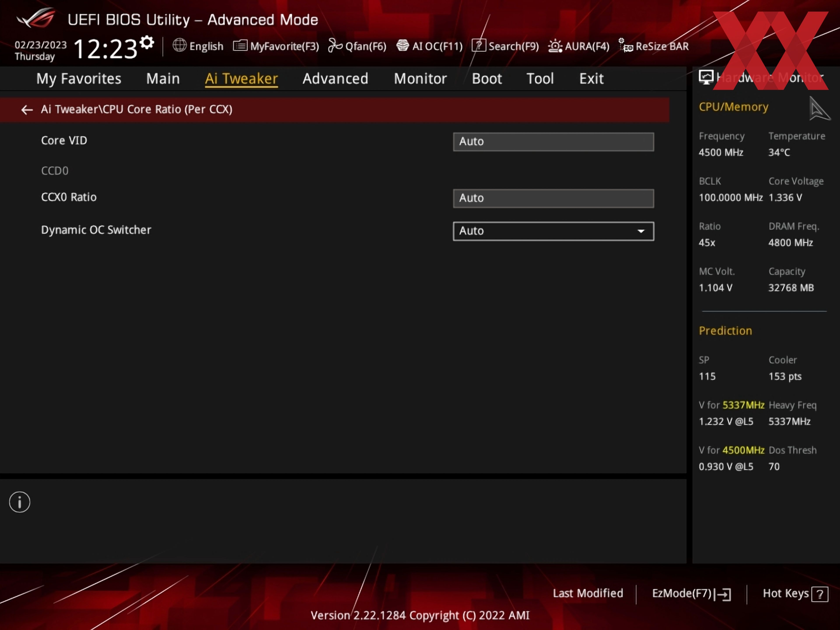Click the clock settings gear icon
Screen dimensions: 840x630
(147, 42)
